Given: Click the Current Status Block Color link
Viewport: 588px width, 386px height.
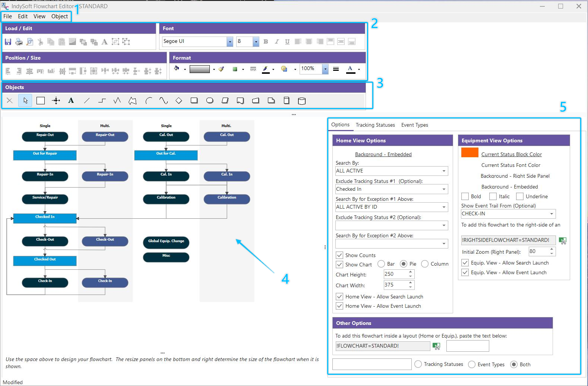Looking at the screenshot, I should pyautogui.click(x=511, y=154).
